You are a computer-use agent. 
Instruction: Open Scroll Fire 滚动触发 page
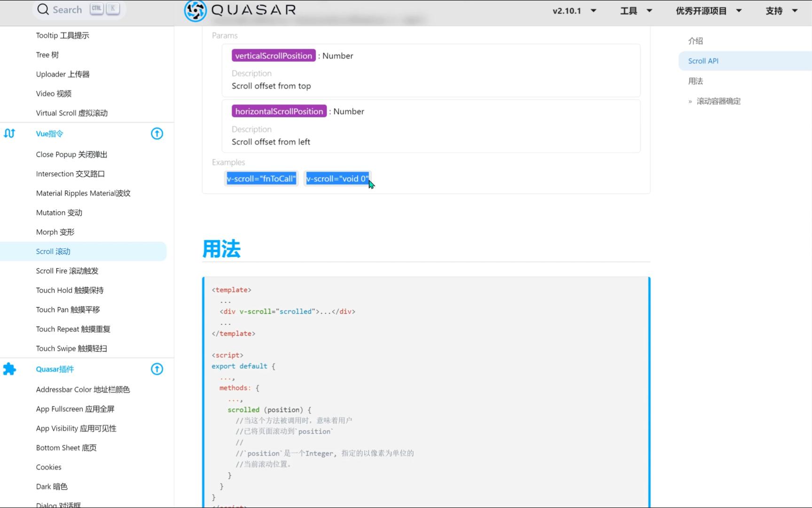[67, 271]
